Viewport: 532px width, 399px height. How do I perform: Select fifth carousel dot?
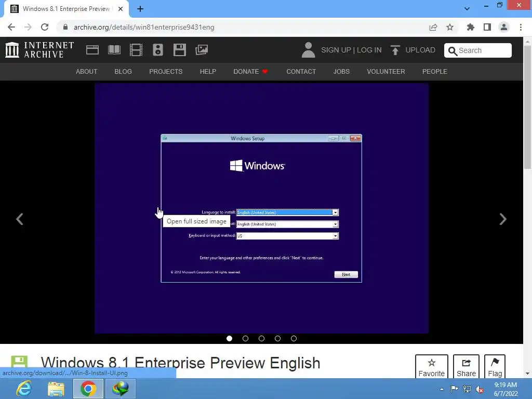(294, 338)
